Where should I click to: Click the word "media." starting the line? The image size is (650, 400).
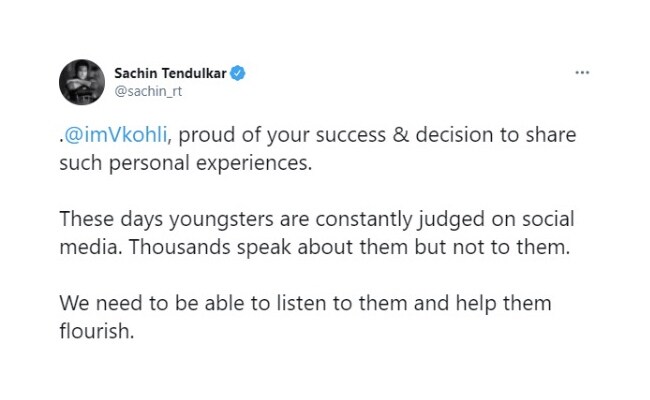tap(91, 247)
